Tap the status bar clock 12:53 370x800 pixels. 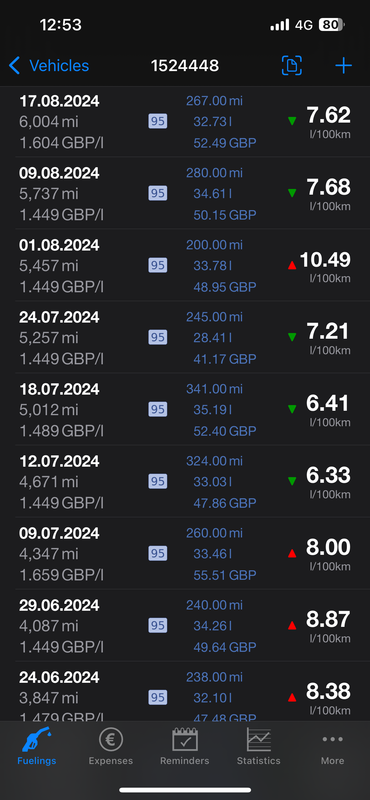[61, 24]
